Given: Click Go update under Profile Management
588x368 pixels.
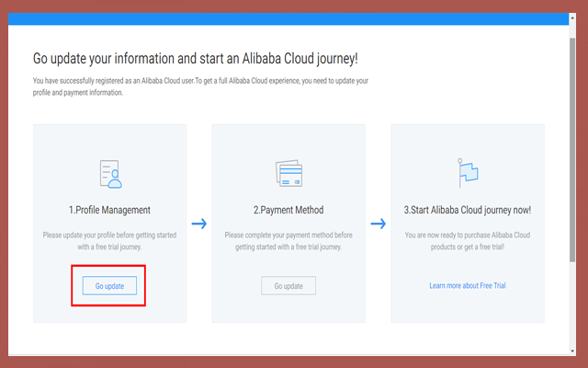Looking at the screenshot, I should 109,286.
